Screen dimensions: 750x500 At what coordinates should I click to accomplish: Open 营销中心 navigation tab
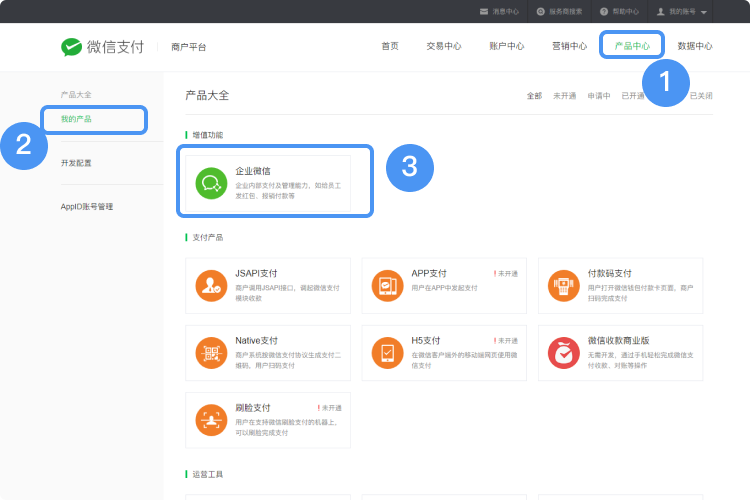point(569,46)
